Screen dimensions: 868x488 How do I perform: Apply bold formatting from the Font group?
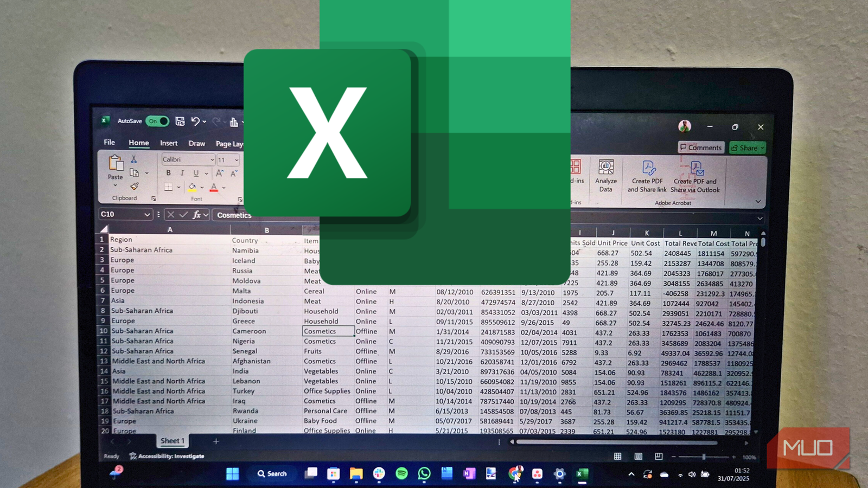point(168,173)
